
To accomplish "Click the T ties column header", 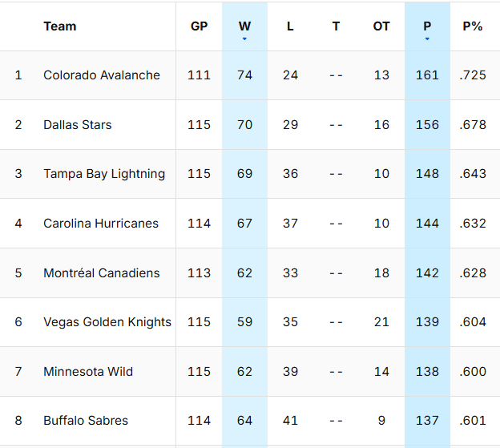I will [x=336, y=26].
